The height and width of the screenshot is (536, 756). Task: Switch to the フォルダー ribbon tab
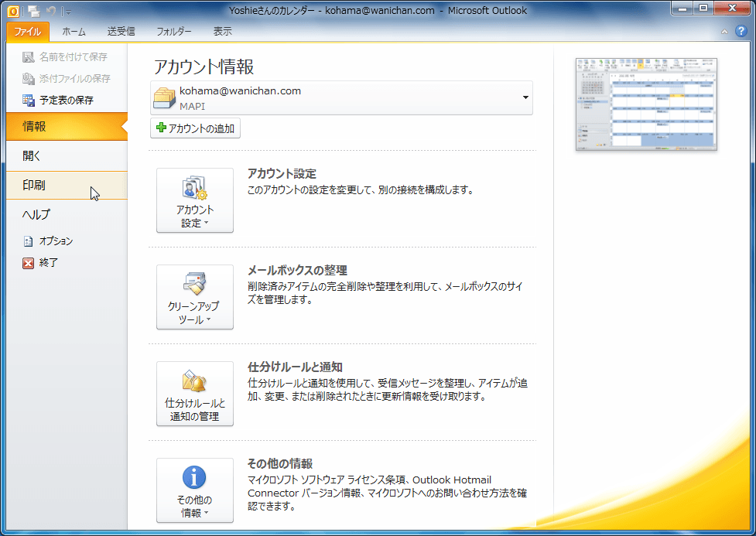173,32
